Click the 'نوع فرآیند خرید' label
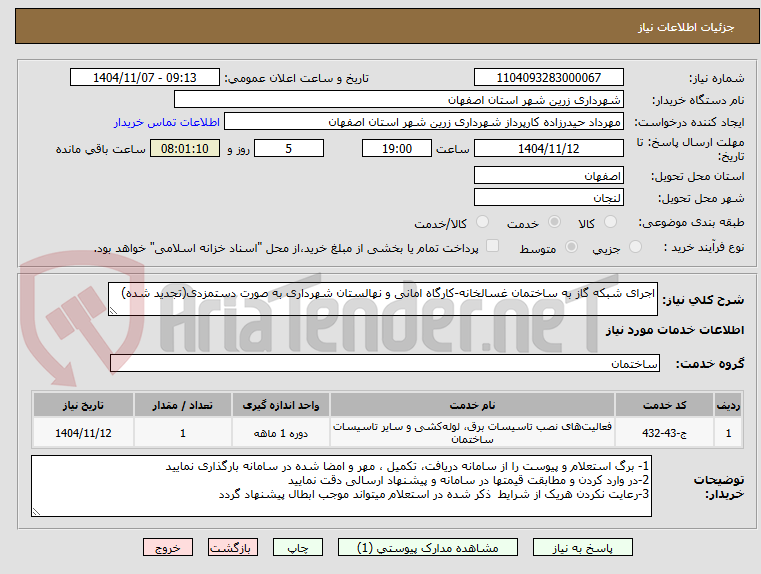Screen dimensions: 761x574 (704, 247)
